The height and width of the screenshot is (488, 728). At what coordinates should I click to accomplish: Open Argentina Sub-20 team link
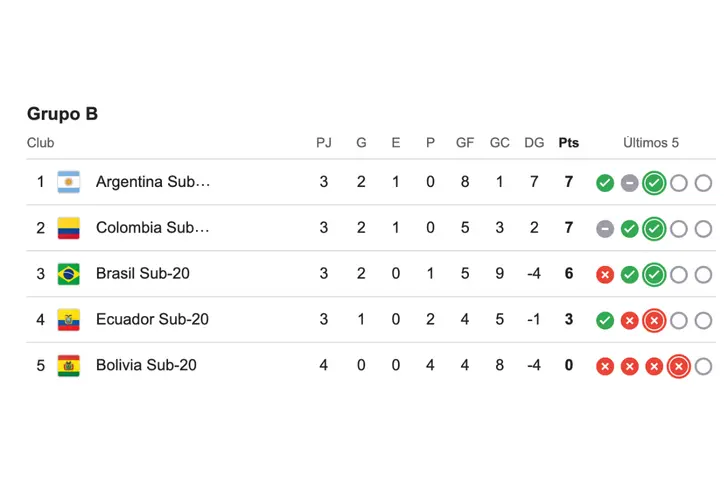[x=153, y=182]
